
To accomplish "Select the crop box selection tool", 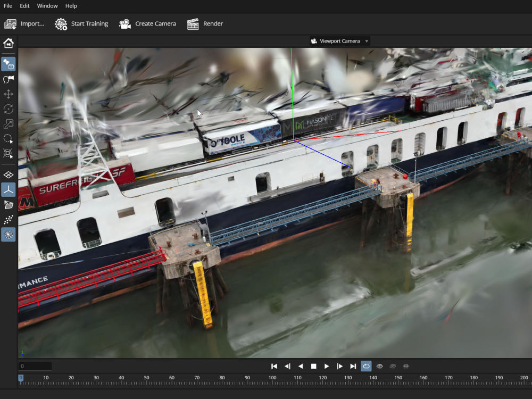I will coord(9,153).
